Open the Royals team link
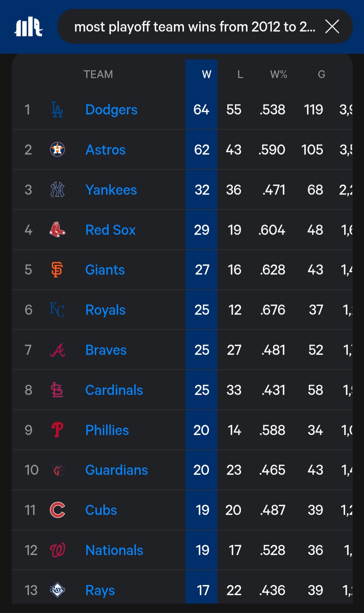Image resolution: width=364 pixels, height=613 pixels. coord(105,310)
